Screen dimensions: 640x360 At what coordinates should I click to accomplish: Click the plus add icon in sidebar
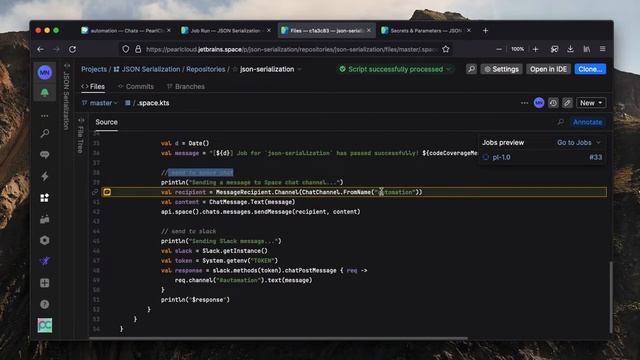(44, 283)
